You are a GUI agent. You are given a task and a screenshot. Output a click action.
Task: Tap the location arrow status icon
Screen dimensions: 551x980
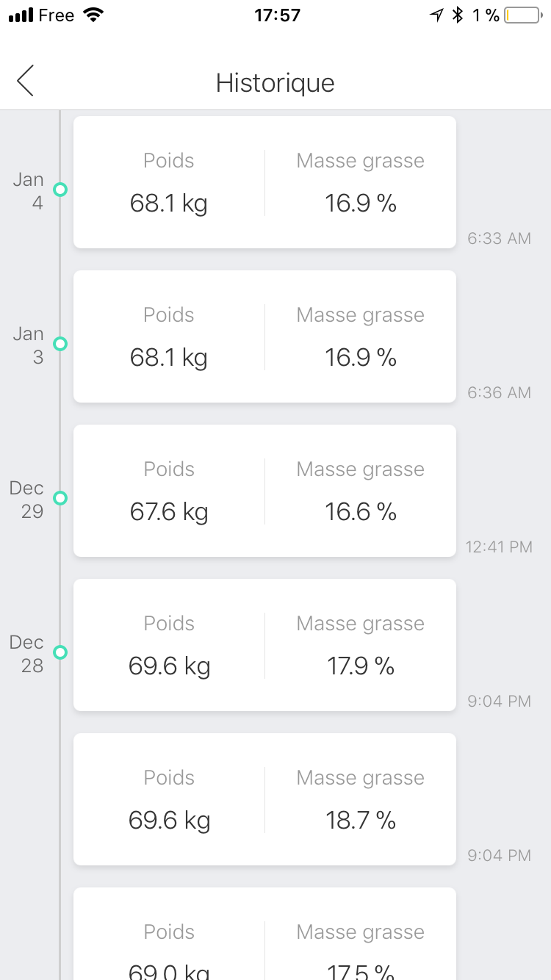(x=437, y=15)
